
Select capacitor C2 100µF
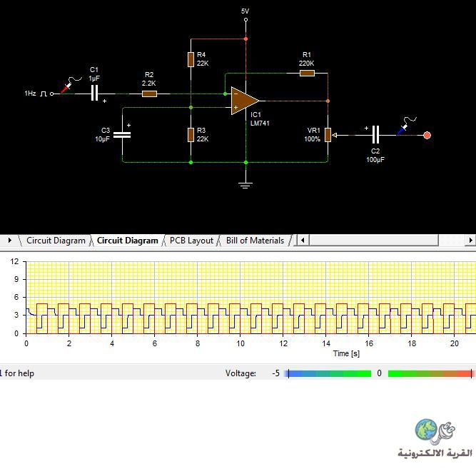(375, 135)
